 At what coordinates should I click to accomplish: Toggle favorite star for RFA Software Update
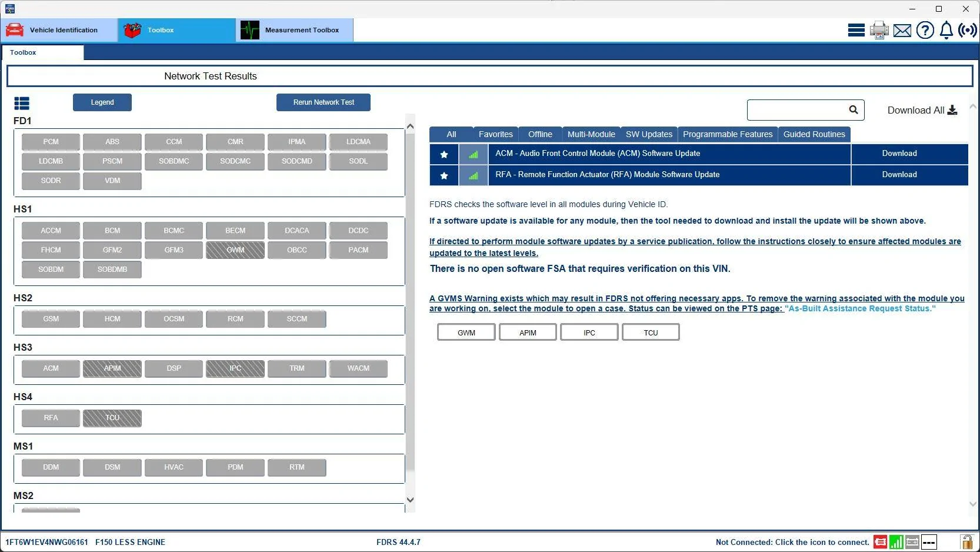click(x=444, y=175)
